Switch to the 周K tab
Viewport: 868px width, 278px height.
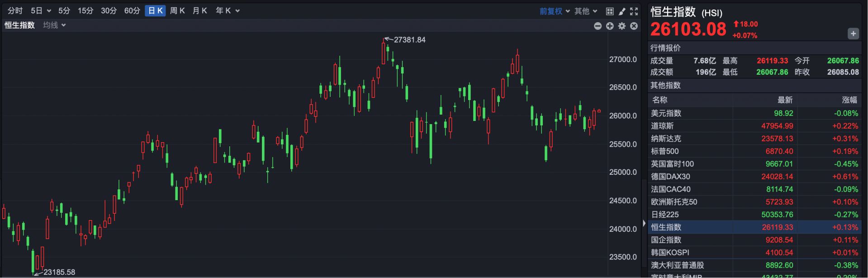point(177,11)
